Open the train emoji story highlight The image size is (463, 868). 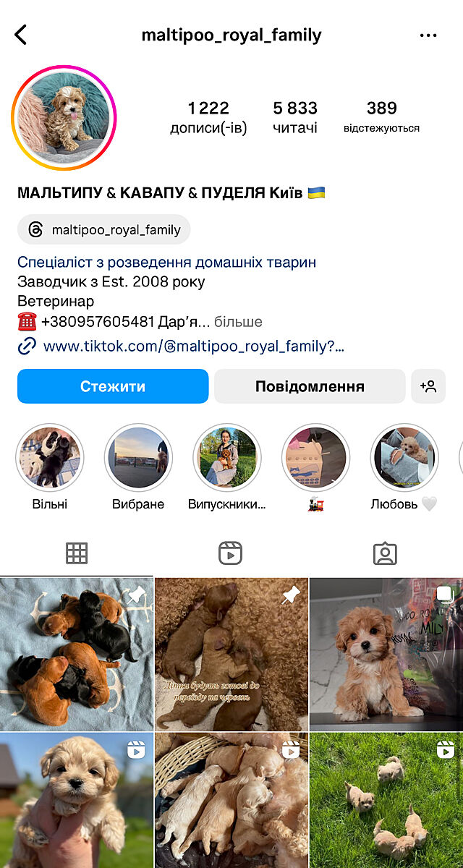tap(315, 458)
